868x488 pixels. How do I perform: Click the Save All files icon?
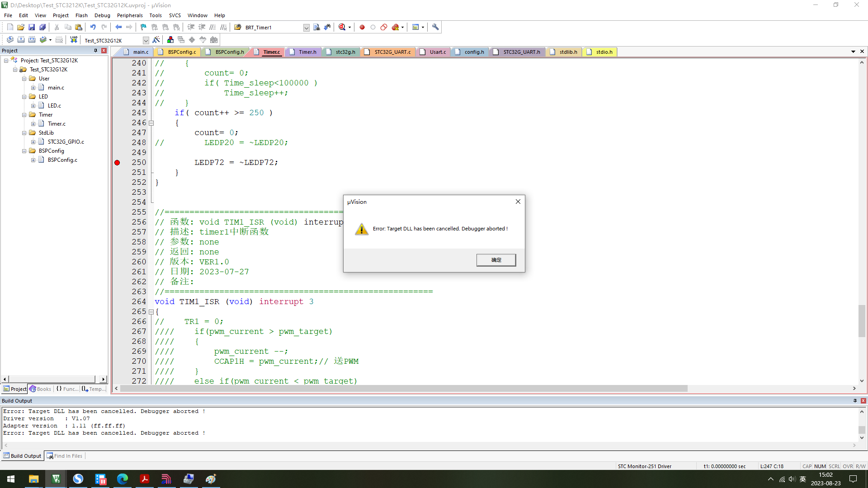(x=42, y=27)
